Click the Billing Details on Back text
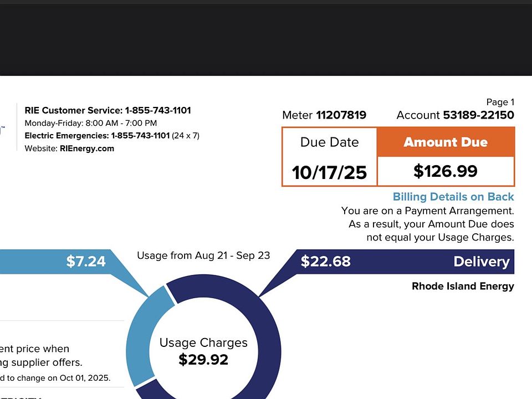Screen dimensions: 532x399 453,197
